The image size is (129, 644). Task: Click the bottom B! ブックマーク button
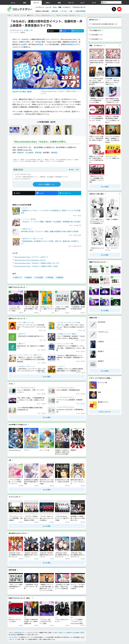pos(70,193)
